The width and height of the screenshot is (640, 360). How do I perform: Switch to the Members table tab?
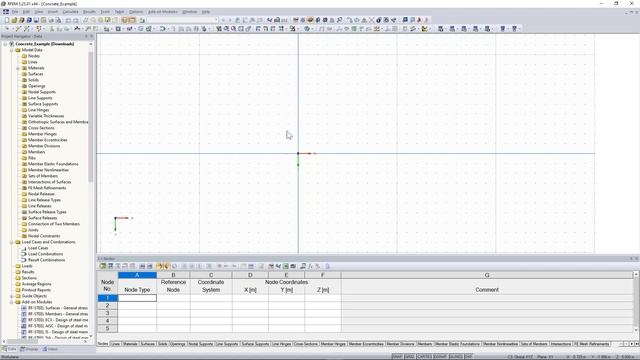pyautogui.click(x=425, y=344)
